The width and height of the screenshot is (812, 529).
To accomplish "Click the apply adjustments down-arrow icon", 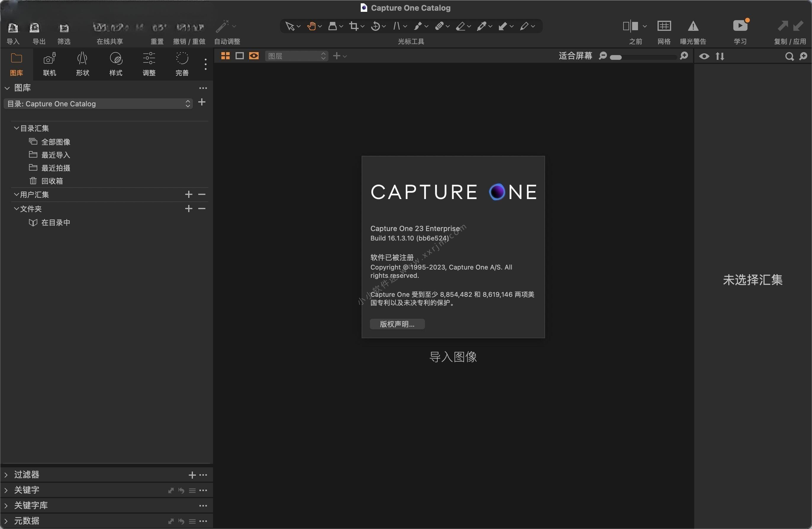I will pyautogui.click(x=798, y=26).
